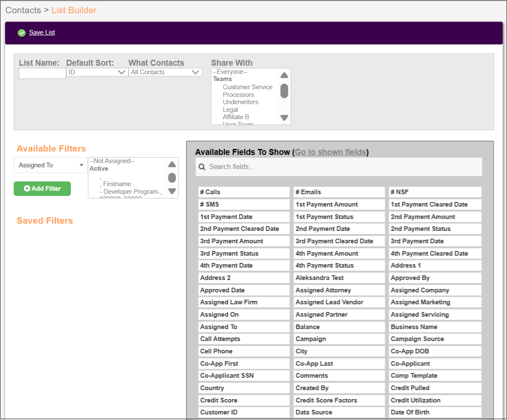The height and width of the screenshot is (420, 507).
Task: Select ', Firstname' in the filter list
Action: pyautogui.click(x=115, y=184)
